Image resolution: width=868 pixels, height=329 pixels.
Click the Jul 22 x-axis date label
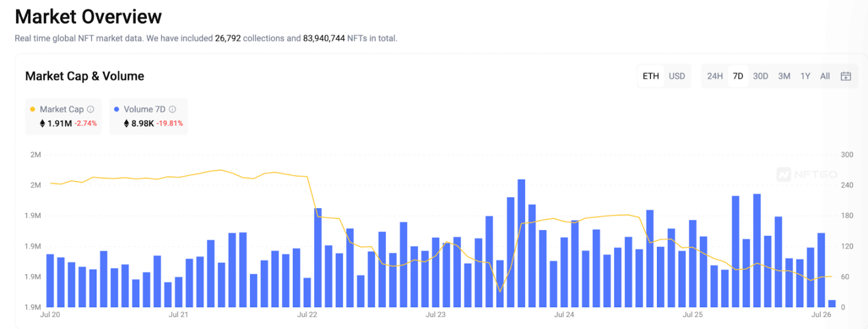(307, 315)
